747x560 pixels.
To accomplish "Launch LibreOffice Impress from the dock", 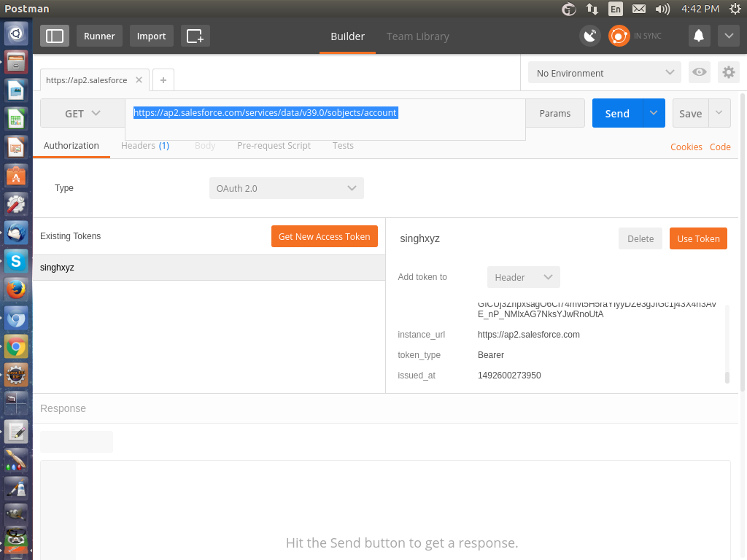I will pos(16,147).
